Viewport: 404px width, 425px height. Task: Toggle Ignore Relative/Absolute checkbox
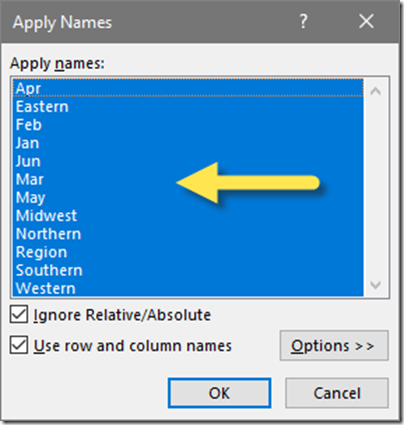pyautogui.click(x=19, y=314)
